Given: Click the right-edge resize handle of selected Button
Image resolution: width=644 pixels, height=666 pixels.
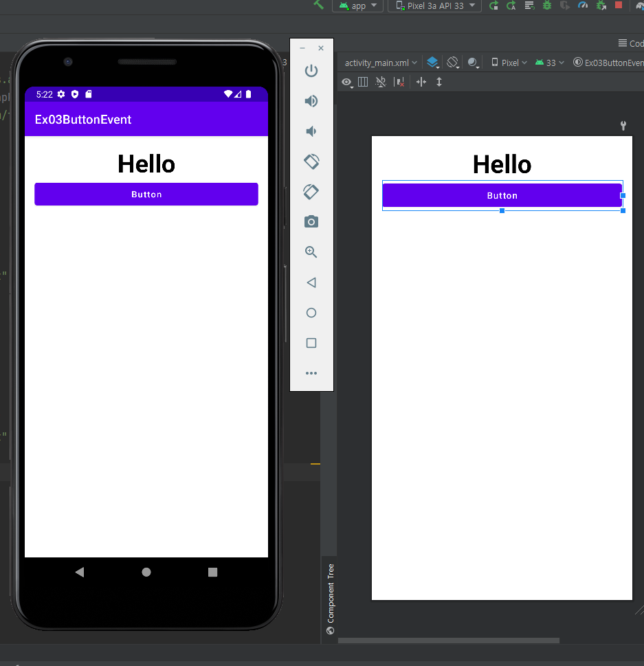Looking at the screenshot, I should (x=623, y=195).
